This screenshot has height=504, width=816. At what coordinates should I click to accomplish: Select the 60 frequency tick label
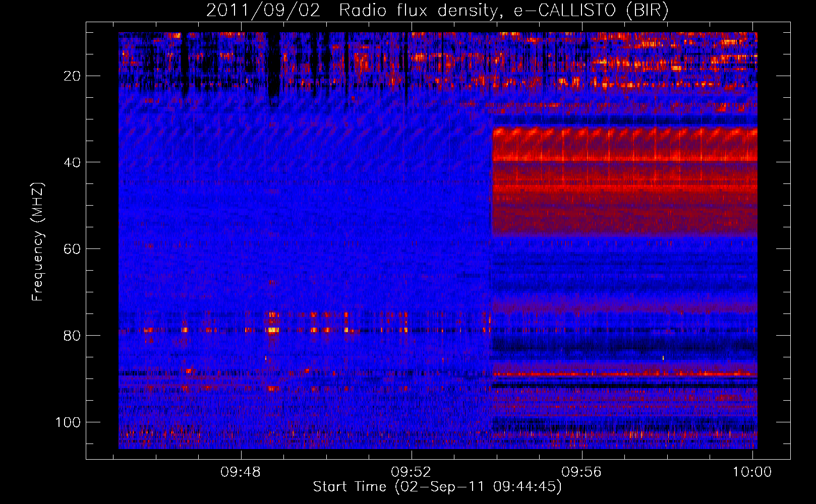tap(73, 249)
